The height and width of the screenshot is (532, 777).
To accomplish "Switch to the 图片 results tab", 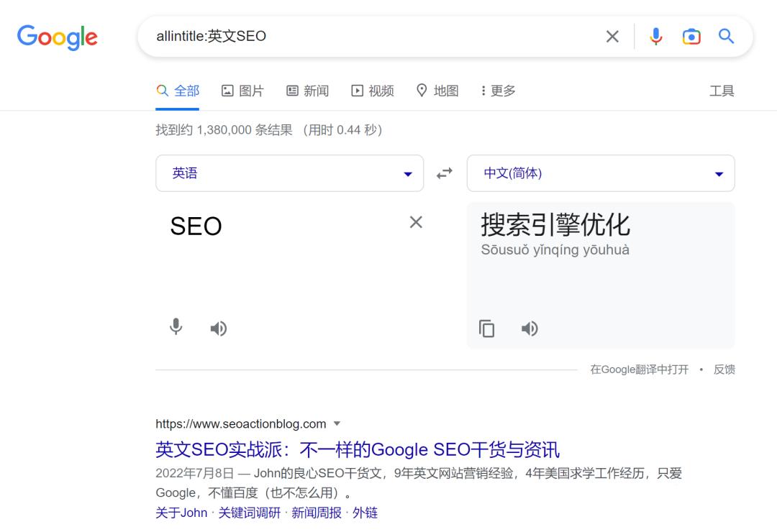I will coord(242,91).
